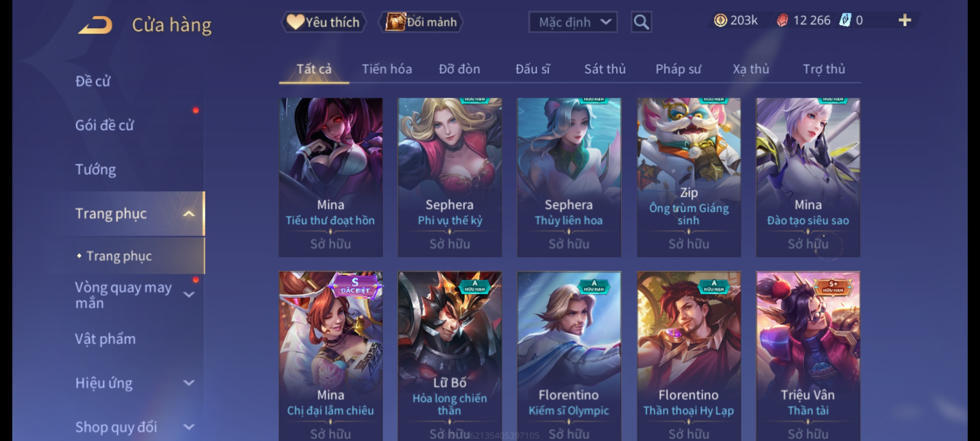The width and height of the screenshot is (980, 441).
Task: Expand the Vòng quay may mắn menu
Action: [x=189, y=294]
